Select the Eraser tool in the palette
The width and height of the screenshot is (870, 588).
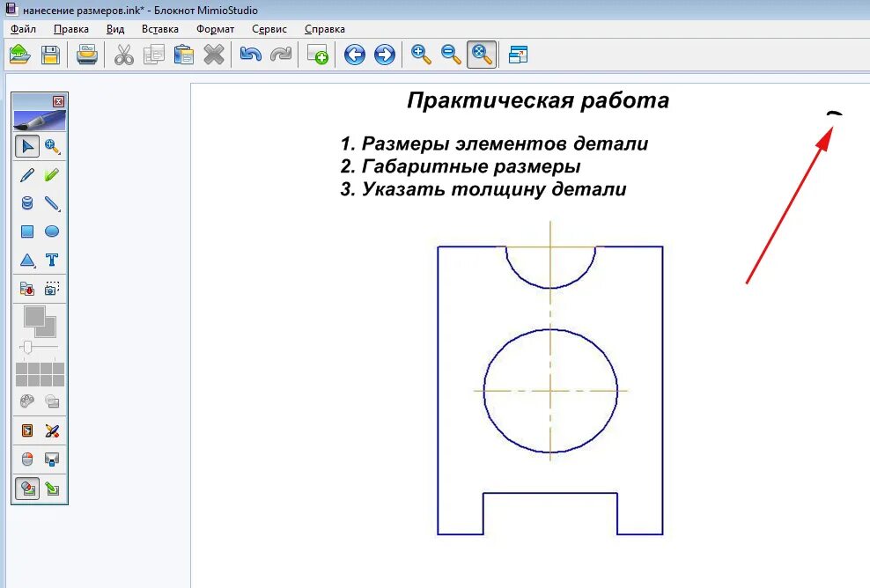tap(26, 203)
